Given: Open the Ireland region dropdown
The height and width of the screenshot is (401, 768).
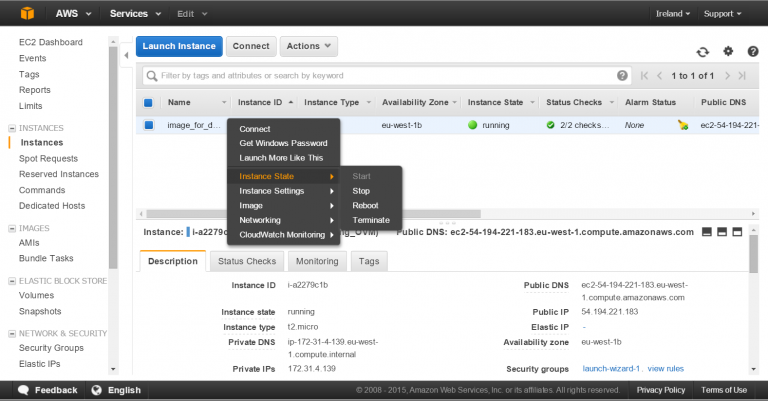Looking at the screenshot, I should pyautogui.click(x=673, y=14).
